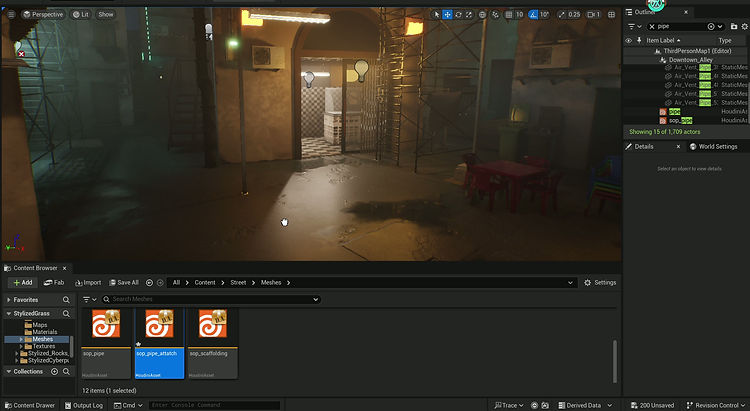
Task: Open the viewport hamburger options menu
Action: click(x=11, y=14)
